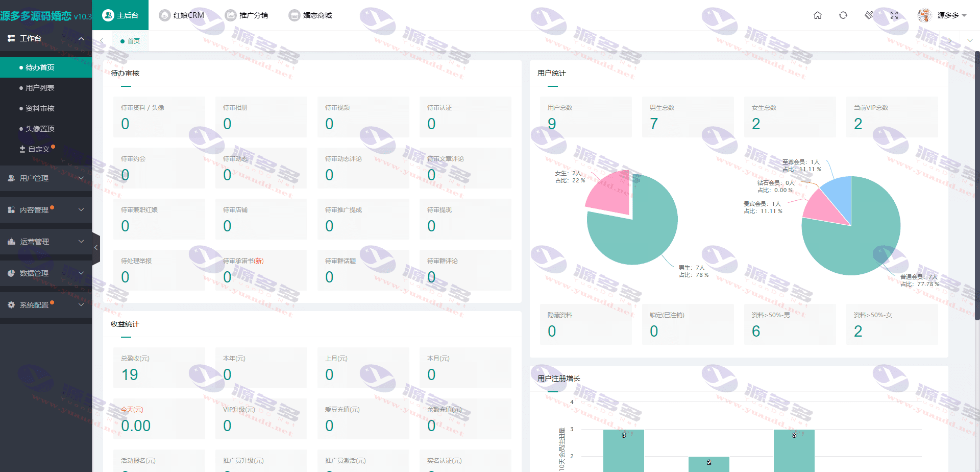The width and height of the screenshot is (980, 472).
Task: Collapse the 工作台 group using its chevron
Action: click(x=81, y=38)
